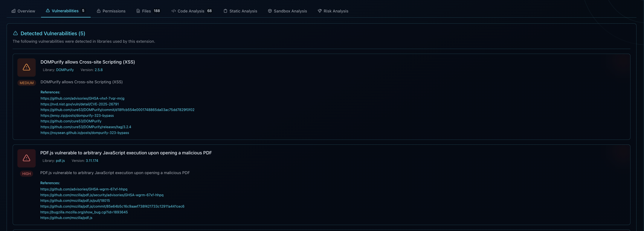Click the pdf.js library name
644x231 pixels.
coord(60,161)
